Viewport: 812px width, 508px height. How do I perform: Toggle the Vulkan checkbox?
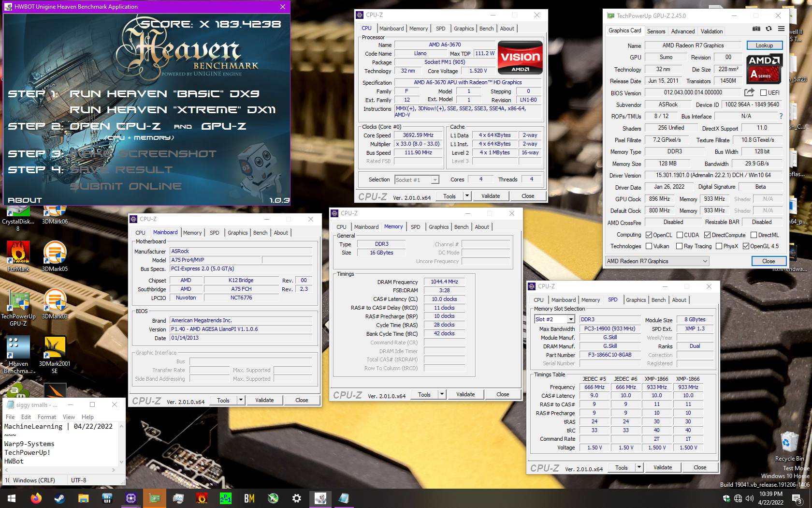[x=649, y=246]
